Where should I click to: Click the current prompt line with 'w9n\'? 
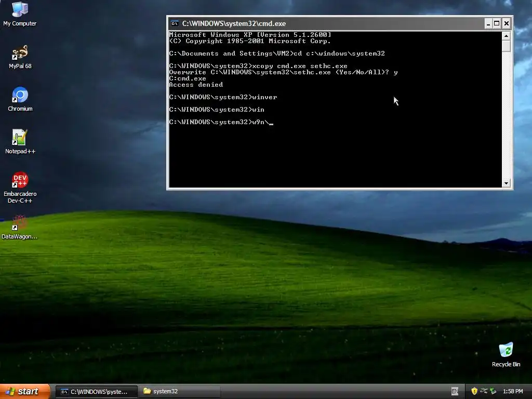221,122
